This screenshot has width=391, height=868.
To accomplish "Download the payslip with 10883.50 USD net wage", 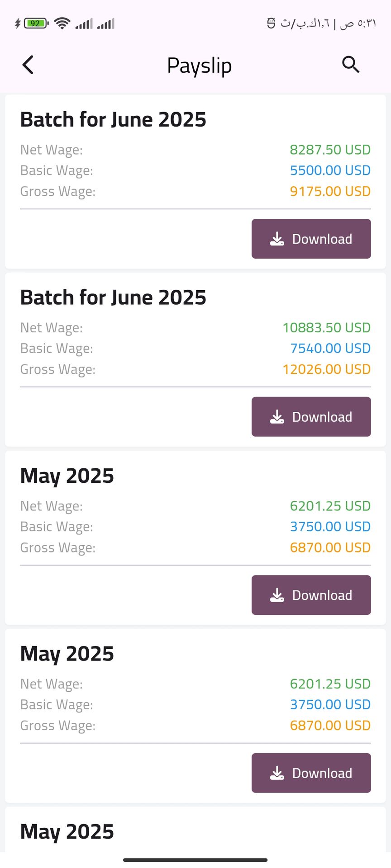I will (x=311, y=417).
